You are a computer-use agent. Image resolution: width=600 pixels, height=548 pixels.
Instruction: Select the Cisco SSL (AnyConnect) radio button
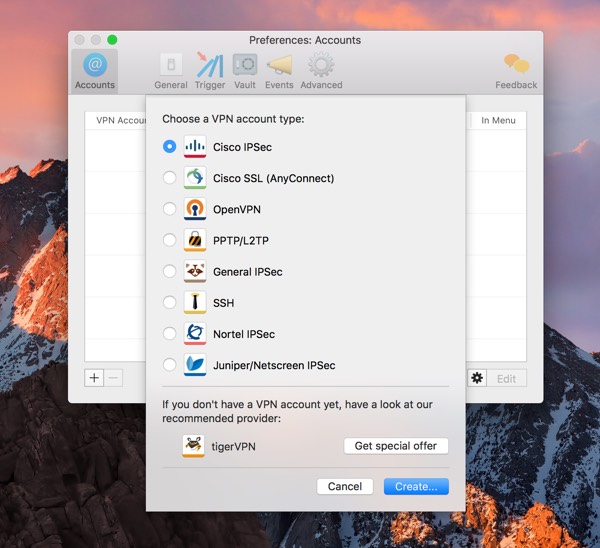click(170, 178)
